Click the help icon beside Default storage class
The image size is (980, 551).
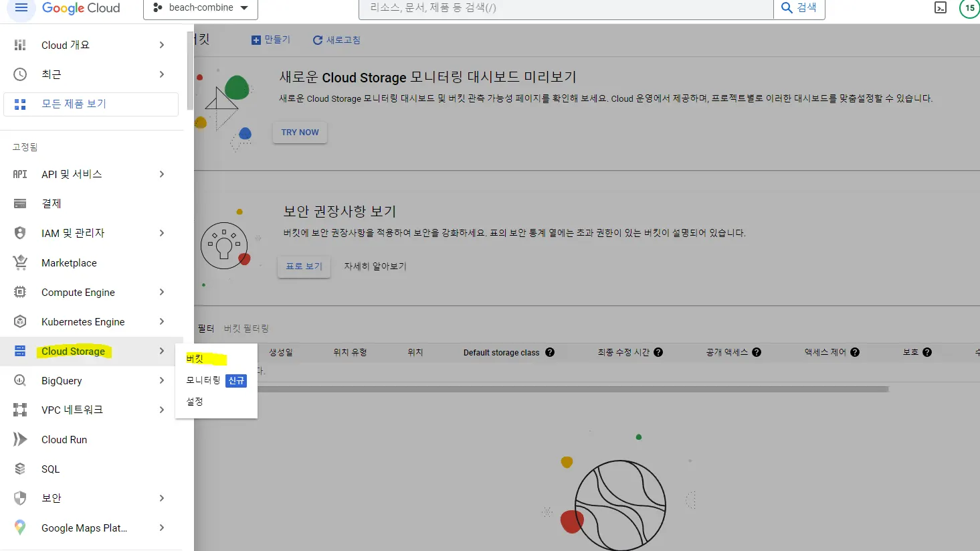(x=550, y=352)
